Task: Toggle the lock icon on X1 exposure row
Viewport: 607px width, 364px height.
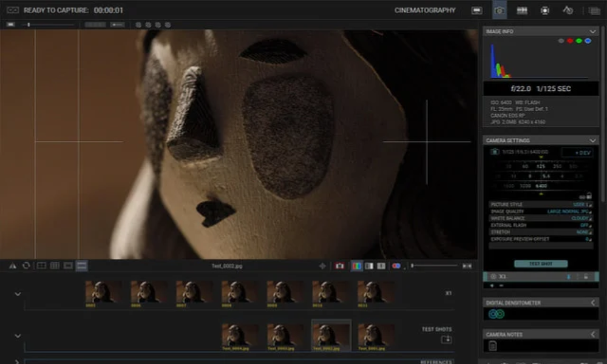Action: point(586,277)
